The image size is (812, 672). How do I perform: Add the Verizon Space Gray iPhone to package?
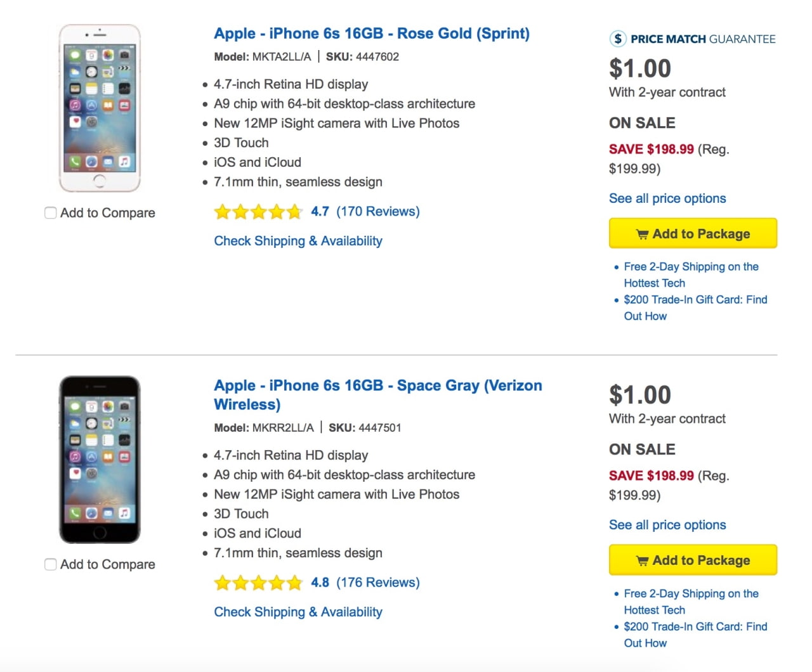click(693, 560)
